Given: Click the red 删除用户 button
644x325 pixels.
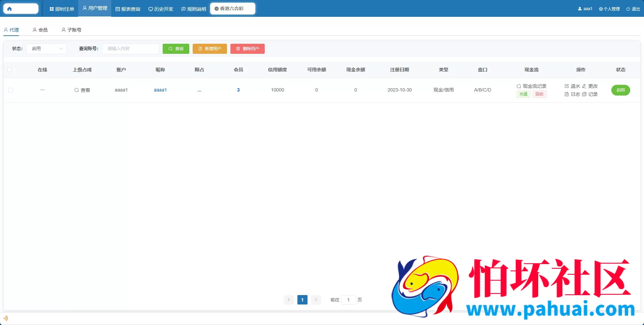Looking at the screenshot, I should (248, 49).
